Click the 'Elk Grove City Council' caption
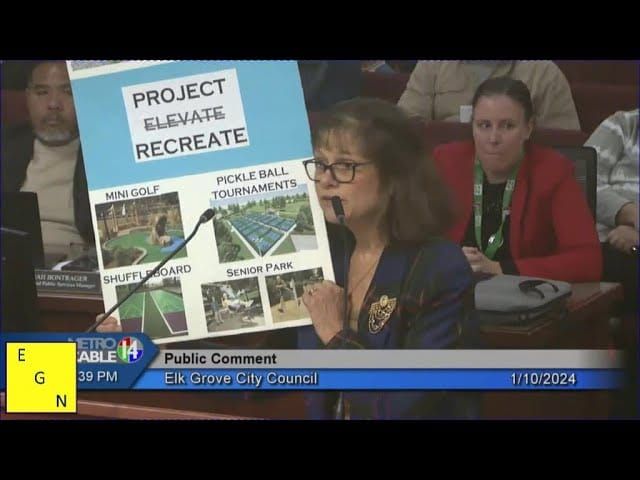This screenshot has height=480, width=640. coord(241,378)
